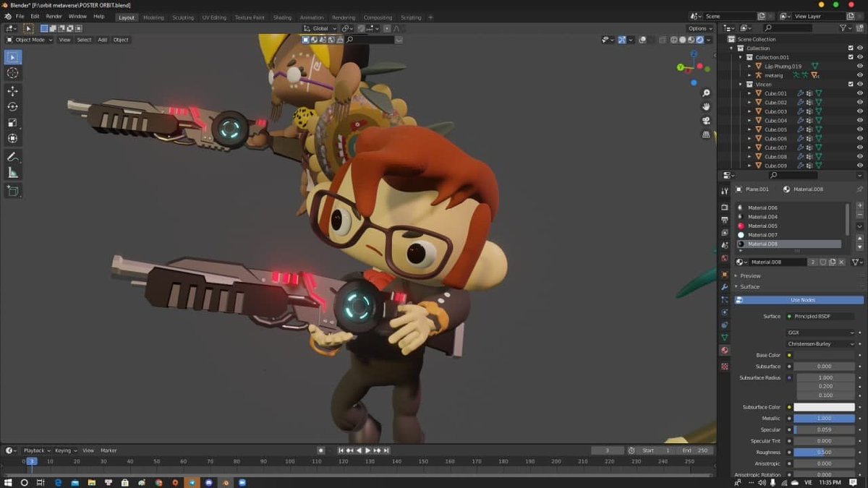Open the timeline Marker menu button
This screenshot has width=868, height=488.
109,450
